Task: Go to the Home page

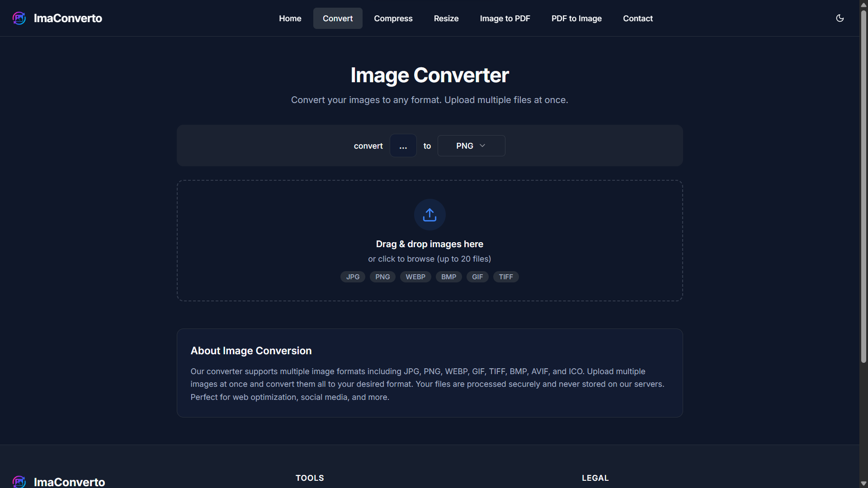Action: (290, 18)
